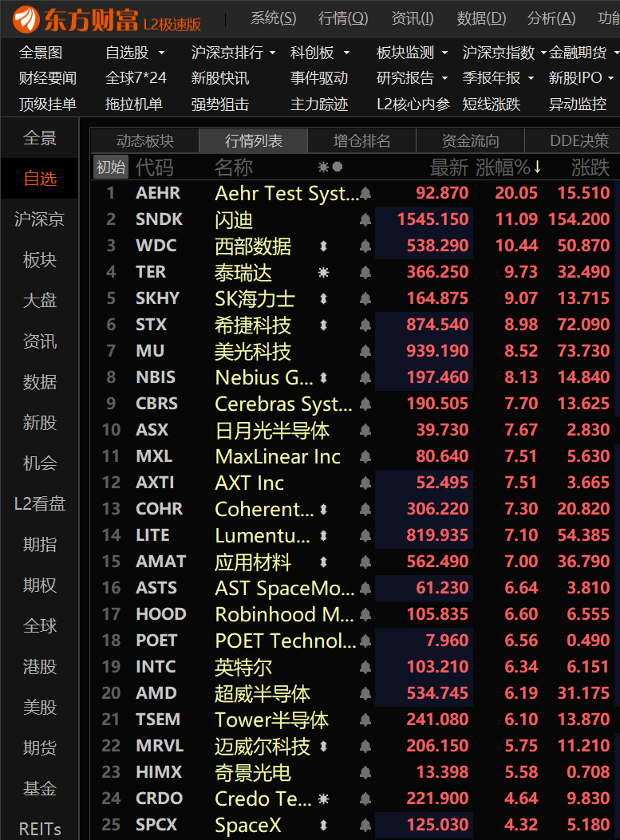Open the 顶级挂单 link
620x840 pixels.
(x=48, y=104)
